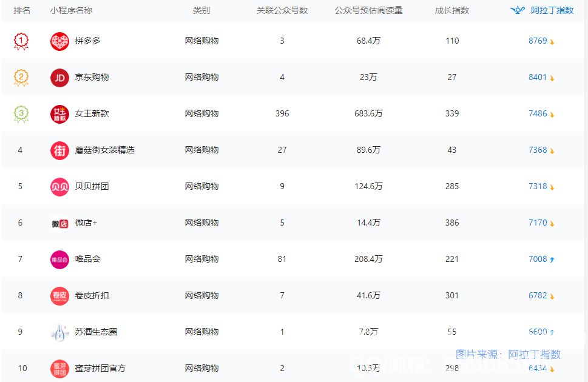Click the 网络购物 category in 拼多多 row
The height and width of the screenshot is (382, 588).
click(x=201, y=41)
